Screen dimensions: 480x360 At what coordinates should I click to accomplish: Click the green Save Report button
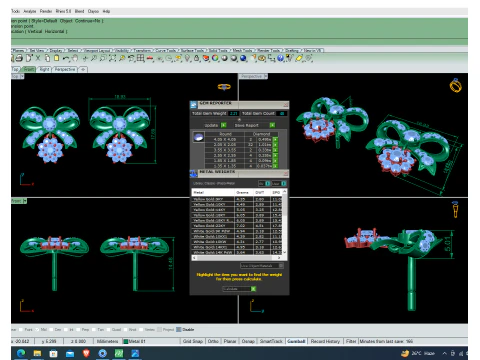pyautogui.click(x=272, y=125)
